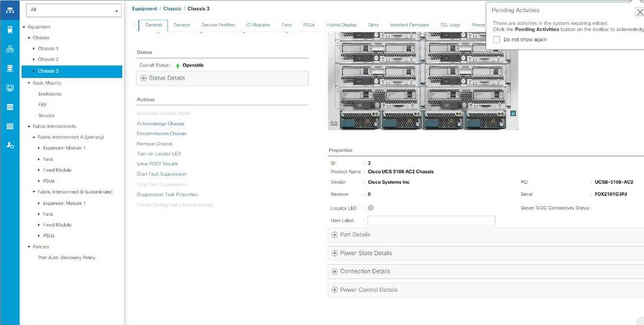Click Start Fault Suppression
The height and width of the screenshot is (325, 644).
tap(162, 174)
